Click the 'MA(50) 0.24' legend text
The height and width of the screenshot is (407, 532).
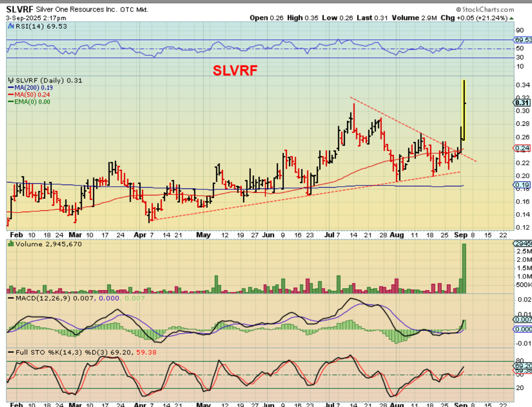[32, 94]
